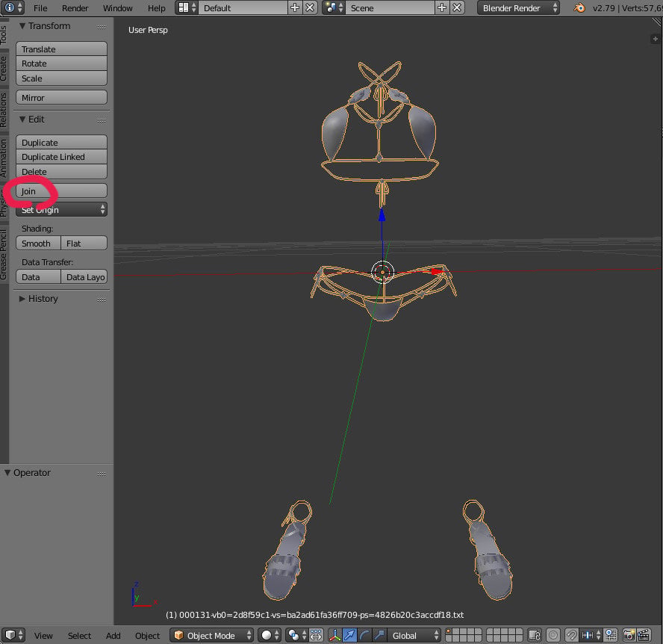Toggle the 3D manipulator axes icon
The image size is (663, 644).
click(x=335, y=635)
